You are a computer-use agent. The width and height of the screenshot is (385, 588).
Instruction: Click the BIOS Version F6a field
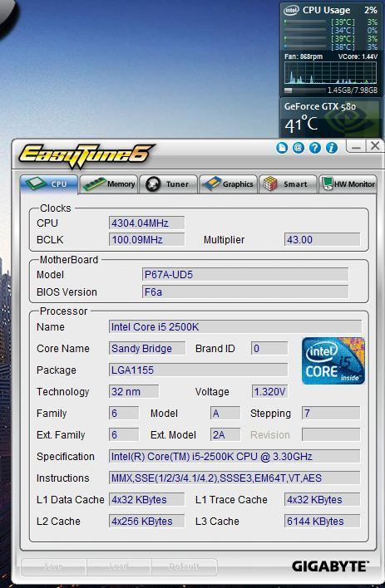pyautogui.click(x=245, y=292)
